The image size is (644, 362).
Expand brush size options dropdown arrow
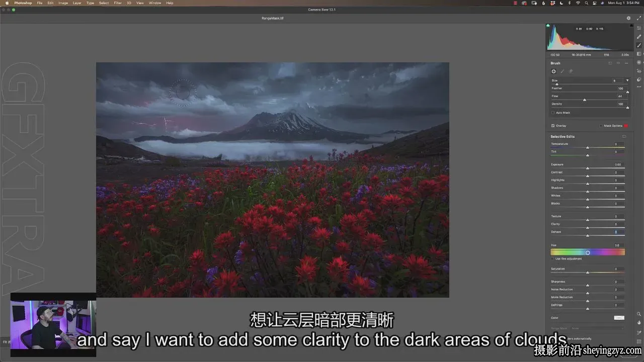(x=627, y=80)
